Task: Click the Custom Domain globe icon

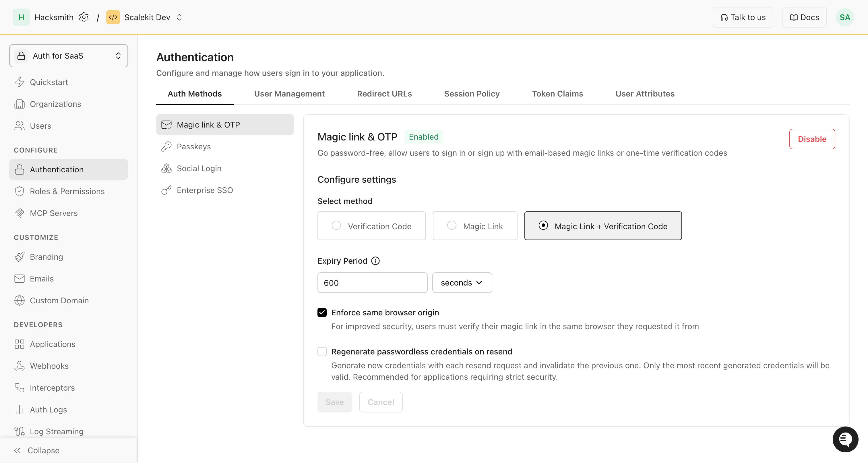Action: click(20, 300)
